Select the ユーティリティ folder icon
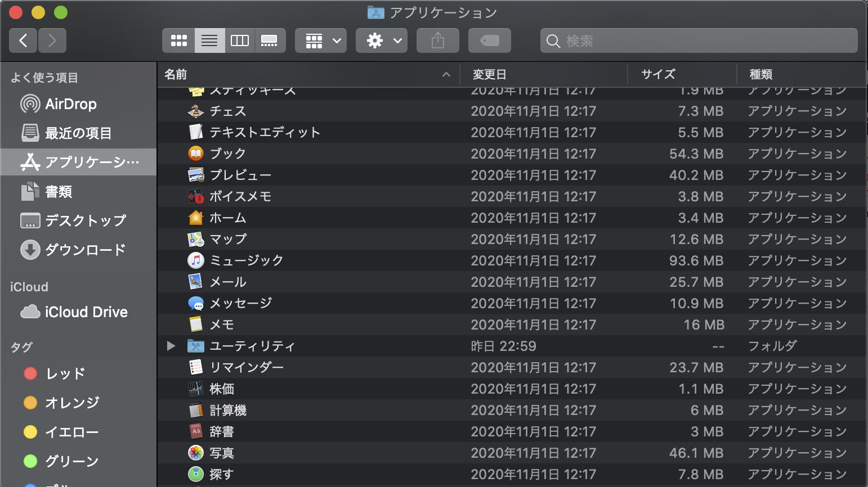 (x=195, y=346)
